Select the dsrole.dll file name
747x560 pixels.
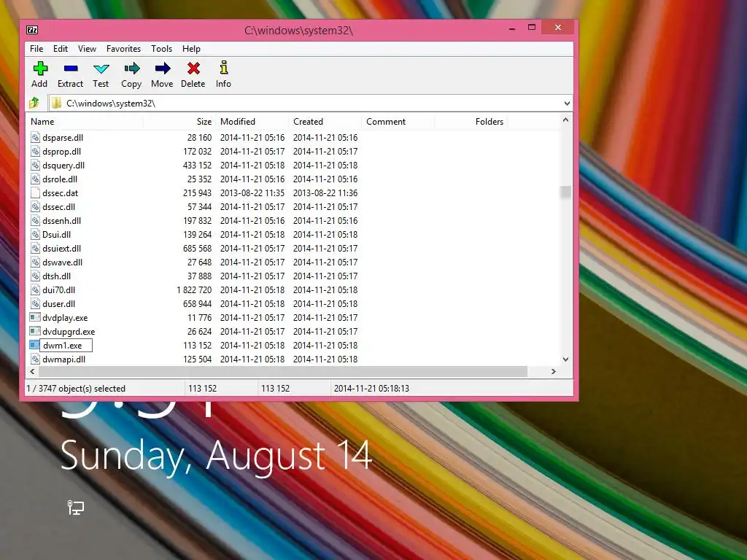pyautogui.click(x=60, y=179)
